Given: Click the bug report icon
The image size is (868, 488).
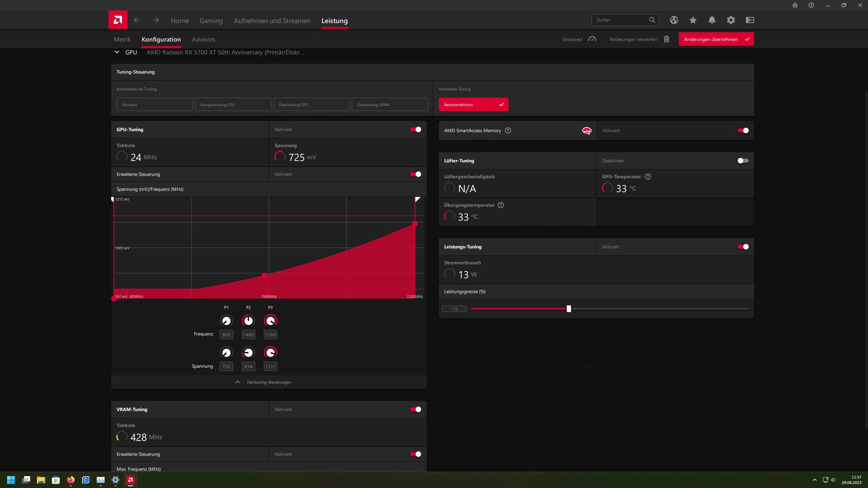Looking at the screenshot, I should [x=795, y=5].
